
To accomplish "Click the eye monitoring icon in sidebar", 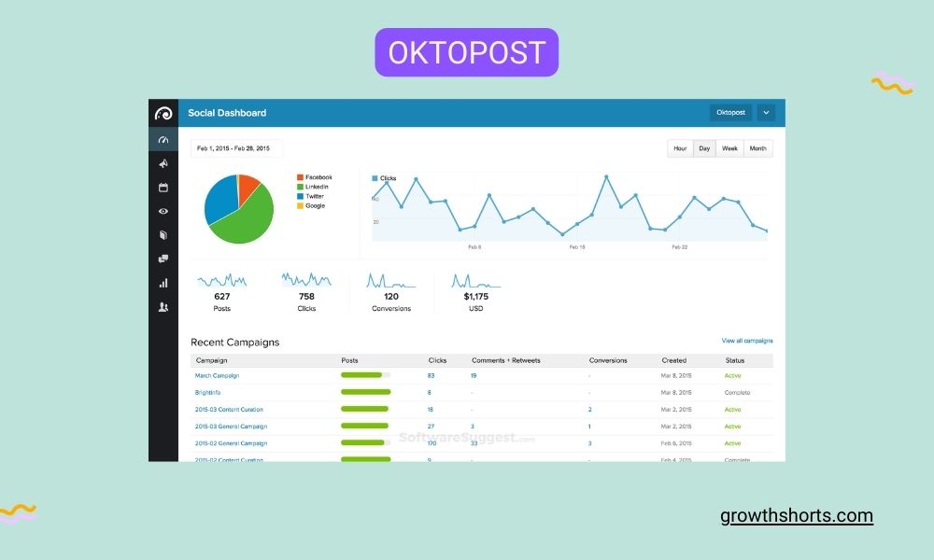I will coord(163,211).
